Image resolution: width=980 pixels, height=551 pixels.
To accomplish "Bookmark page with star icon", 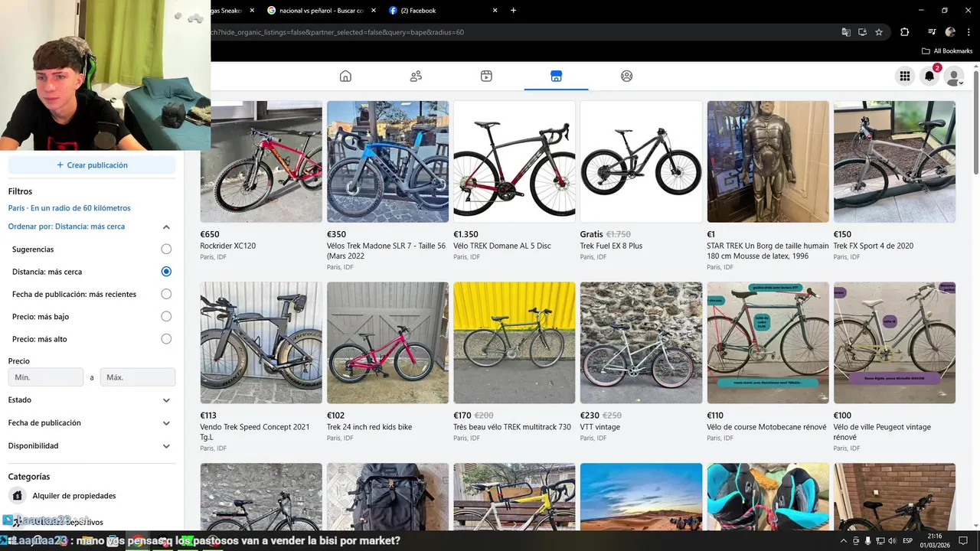I will point(879,32).
